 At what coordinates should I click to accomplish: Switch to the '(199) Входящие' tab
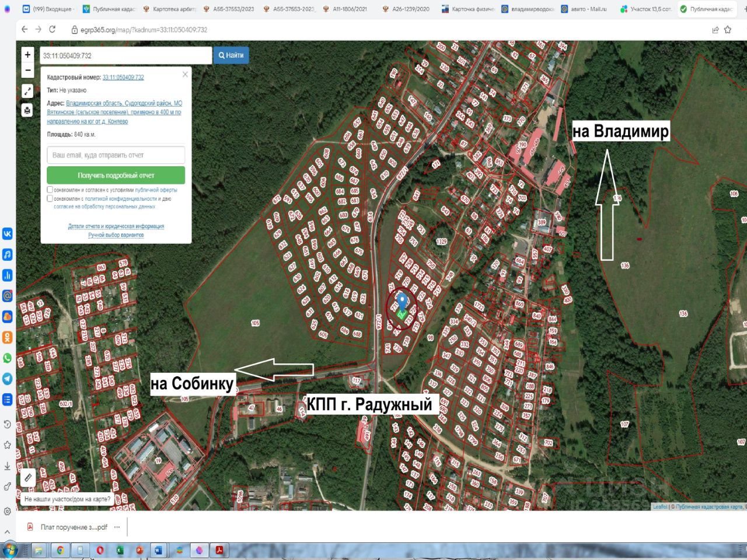[x=48, y=9]
